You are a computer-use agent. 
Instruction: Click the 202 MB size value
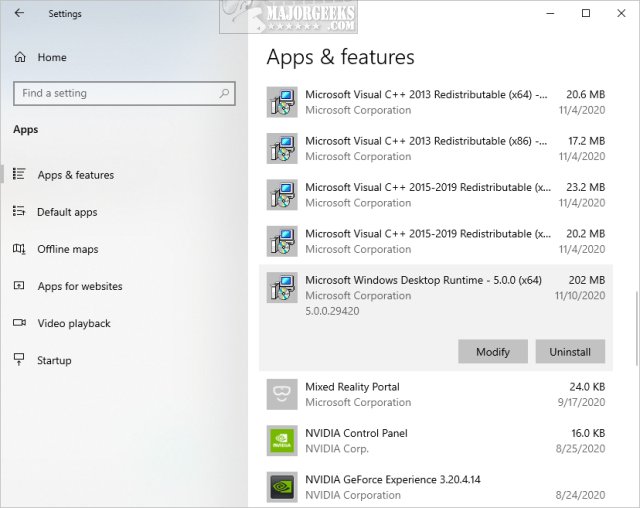click(x=587, y=280)
